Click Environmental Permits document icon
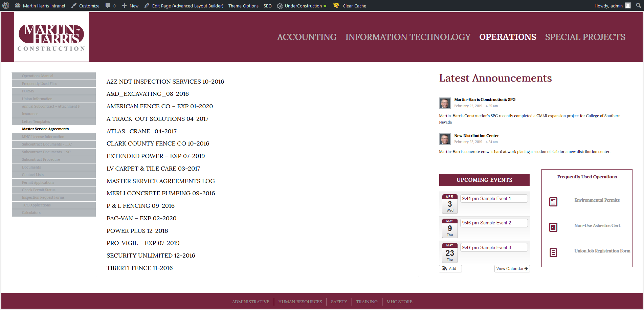 coord(553,202)
